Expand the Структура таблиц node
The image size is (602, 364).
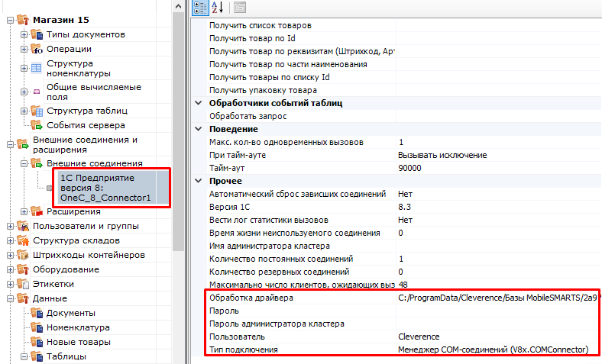tap(24, 111)
